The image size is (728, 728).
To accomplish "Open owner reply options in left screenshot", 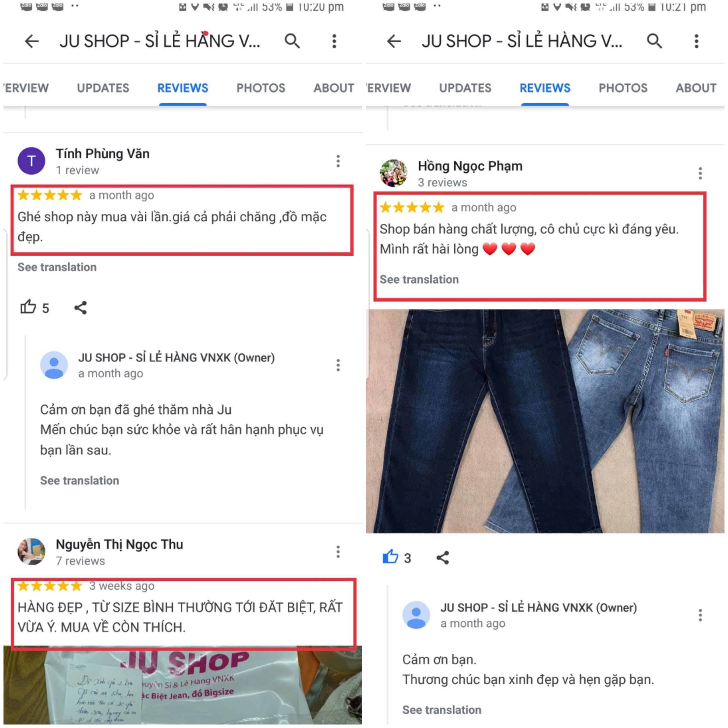I will 338,365.
